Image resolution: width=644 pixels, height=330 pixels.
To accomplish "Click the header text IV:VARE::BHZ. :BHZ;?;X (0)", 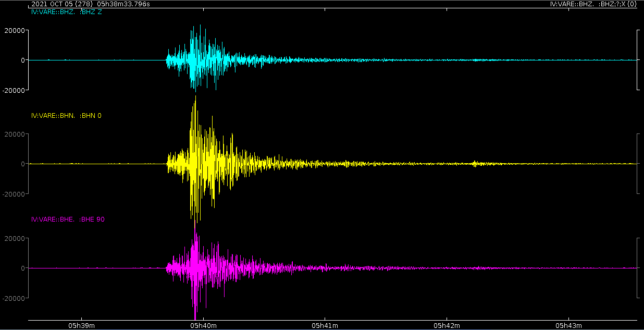I will point(593,4).
